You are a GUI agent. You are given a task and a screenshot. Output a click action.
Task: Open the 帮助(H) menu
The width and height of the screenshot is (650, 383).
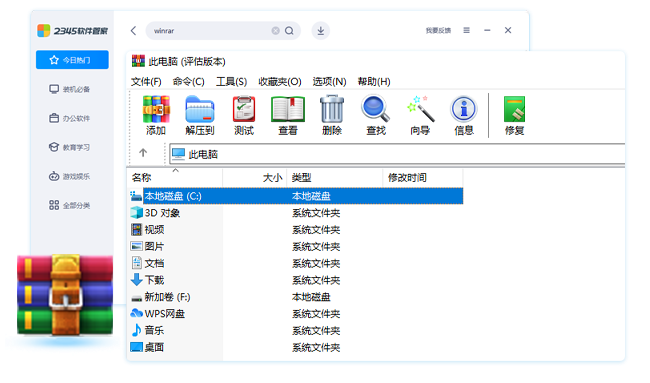point(374,82)
